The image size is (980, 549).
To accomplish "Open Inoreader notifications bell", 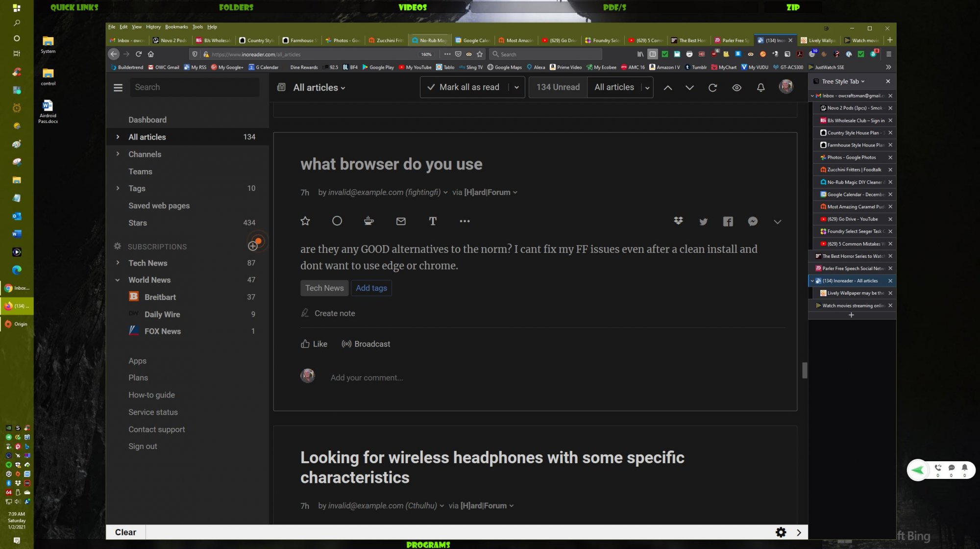I will tap(761, 88).
